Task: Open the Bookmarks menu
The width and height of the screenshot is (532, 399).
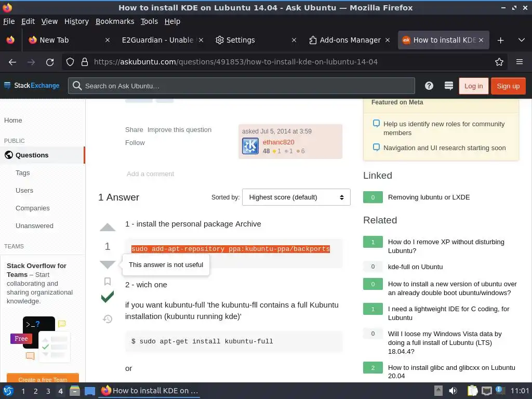Action: click(x=115, y=21)
